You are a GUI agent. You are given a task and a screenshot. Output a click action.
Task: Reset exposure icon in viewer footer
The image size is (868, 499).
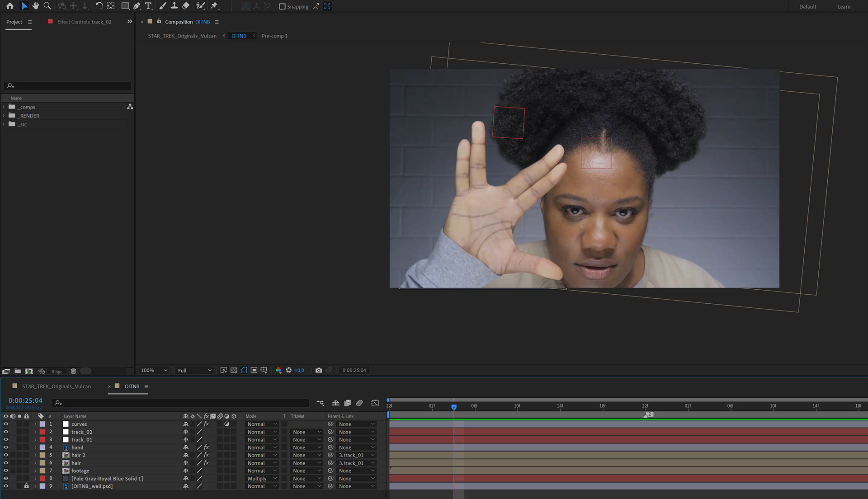click(289, 370)
